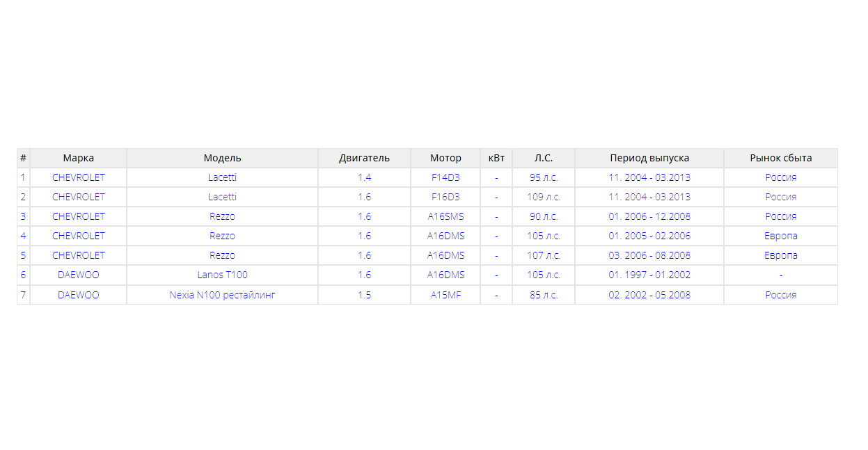The height and width of the screenshot is (450, 868).
Task: Select the 90 л.с. power link
Action: [x=543, y=216]
